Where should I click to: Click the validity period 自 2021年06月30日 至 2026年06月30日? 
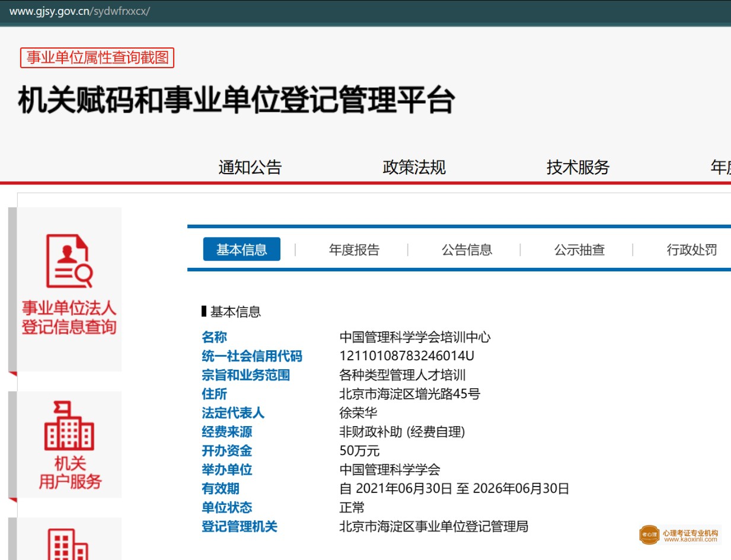[x=454, y=489]
